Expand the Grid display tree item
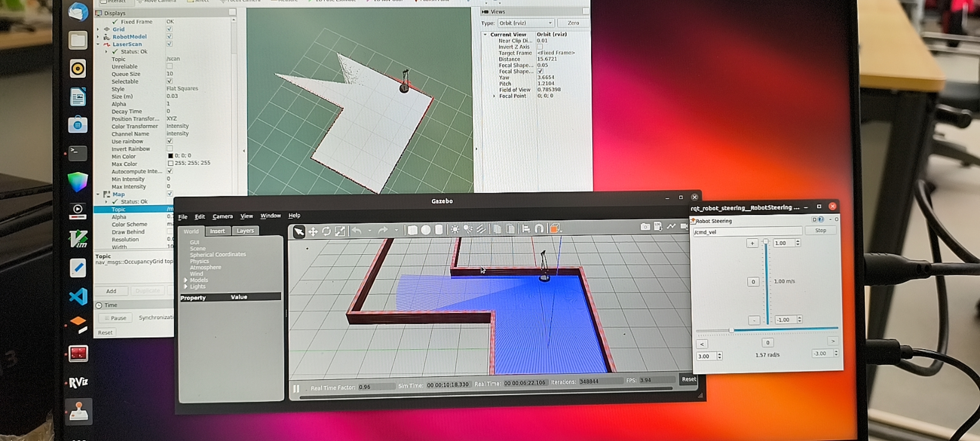Viewport: 980px width, 441px height. click(x=98, y=29)
